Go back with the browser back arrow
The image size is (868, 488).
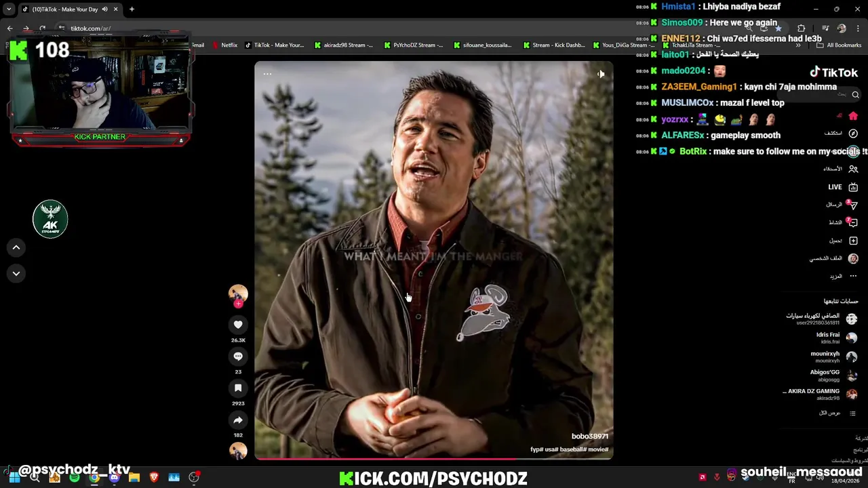pyautogui.click(x=9, y=28)
